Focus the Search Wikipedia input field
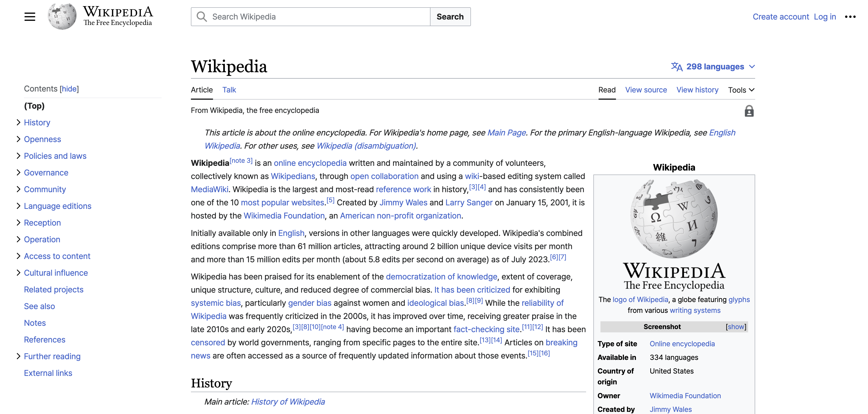 coord(310,16)
